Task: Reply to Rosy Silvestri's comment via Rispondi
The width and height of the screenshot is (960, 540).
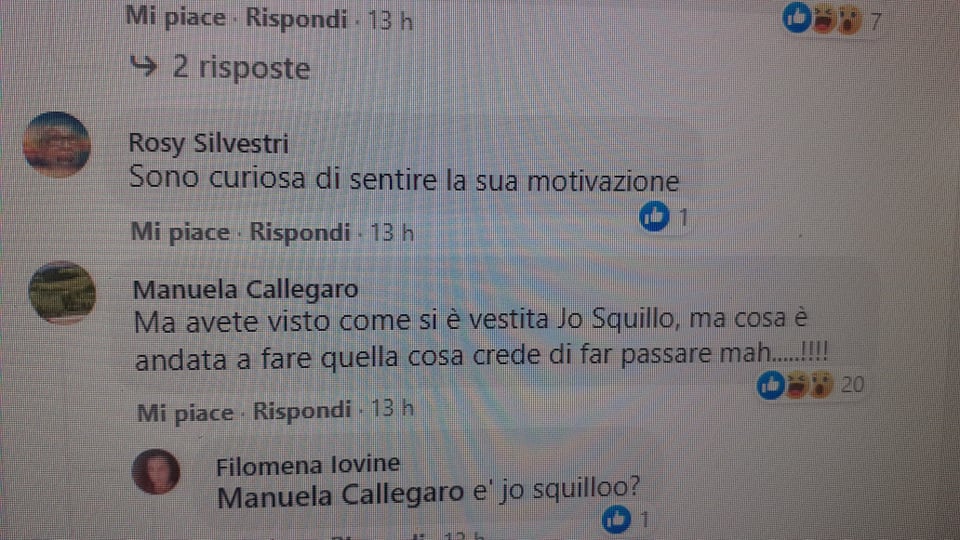Action: (x=299, y=232)
